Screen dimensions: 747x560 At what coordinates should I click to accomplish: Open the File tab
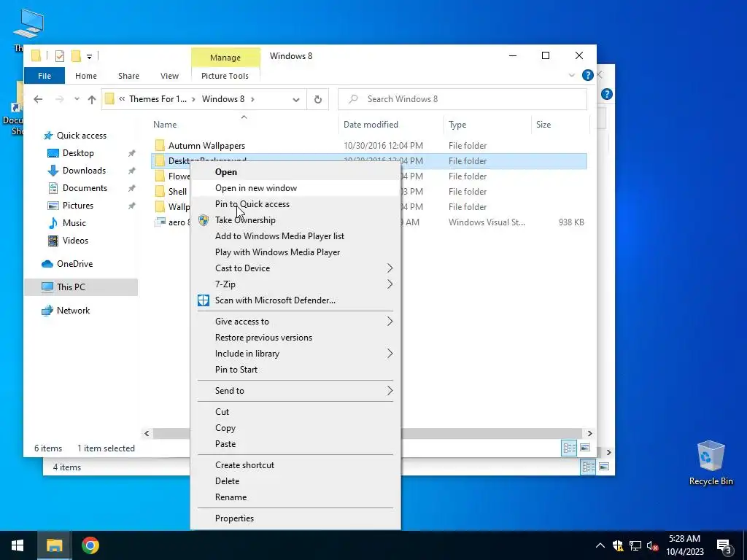click(44, 76)
